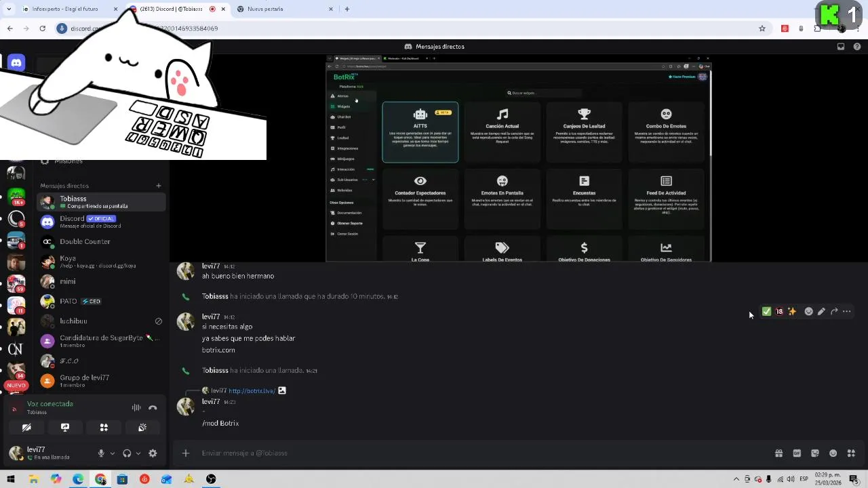Open user settings gear
The image size is (868, 488).
[x=153, y=453]
